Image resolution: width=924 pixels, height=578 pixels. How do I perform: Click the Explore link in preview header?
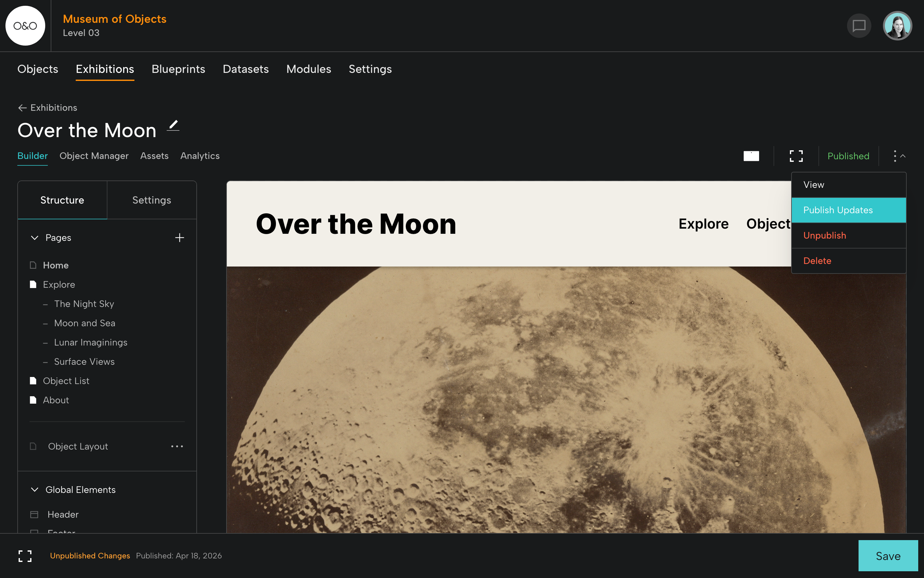click(703, 223)
